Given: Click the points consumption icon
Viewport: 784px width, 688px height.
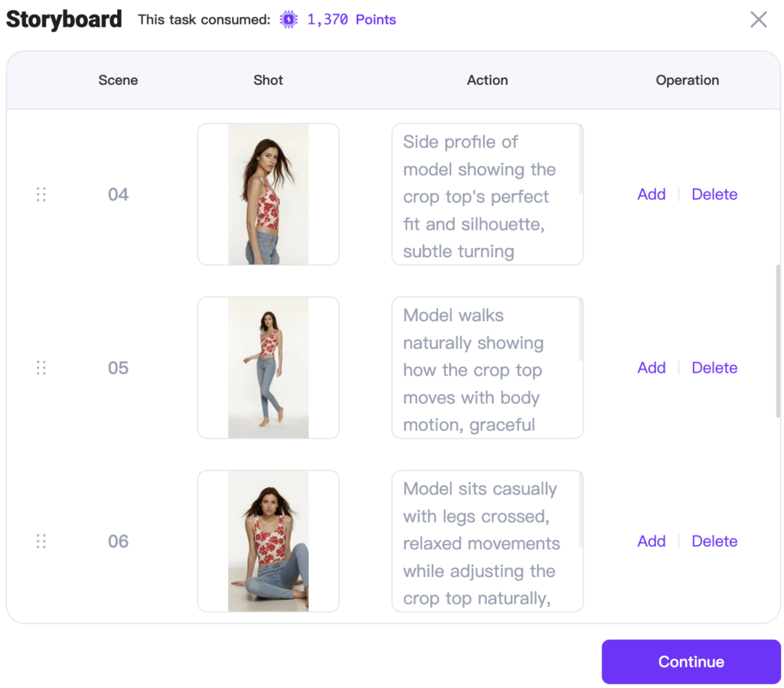Looking at the screenshot, I should [x=288, y=19].
